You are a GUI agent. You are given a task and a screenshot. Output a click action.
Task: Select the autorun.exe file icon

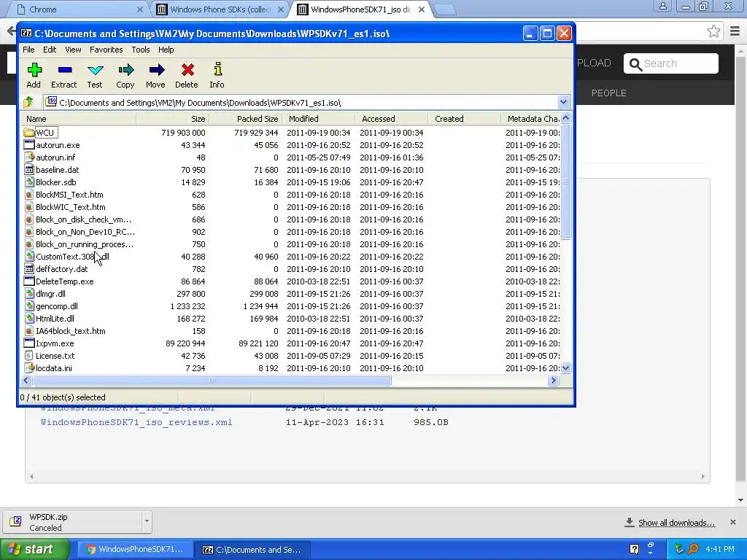pos(29,145)
